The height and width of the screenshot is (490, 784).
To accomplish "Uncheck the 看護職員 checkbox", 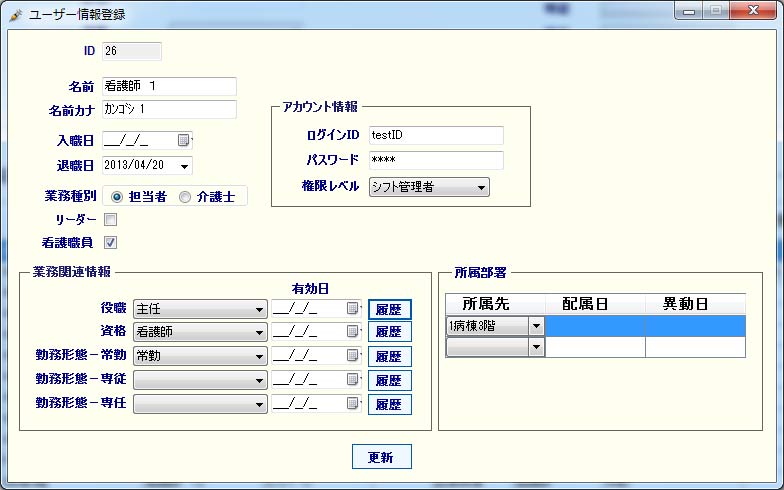I will point(111,242).
